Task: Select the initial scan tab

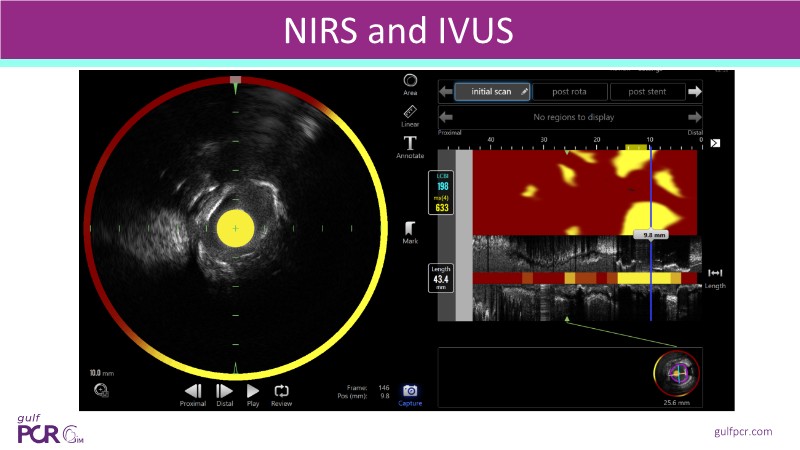Action: click(485, 92)
